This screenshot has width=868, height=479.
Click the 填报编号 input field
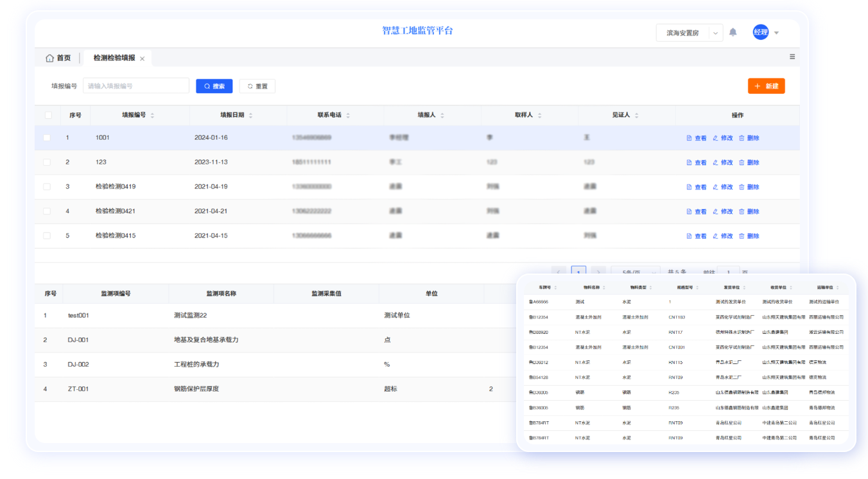point(135,86)
